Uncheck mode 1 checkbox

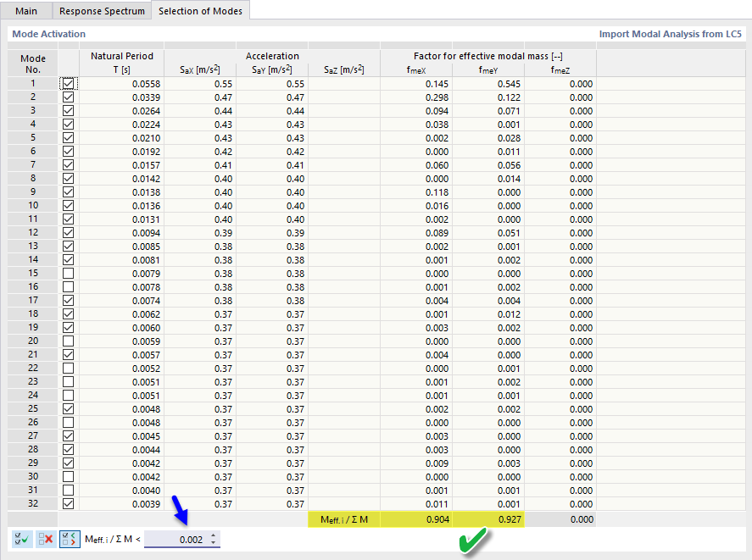68,83
